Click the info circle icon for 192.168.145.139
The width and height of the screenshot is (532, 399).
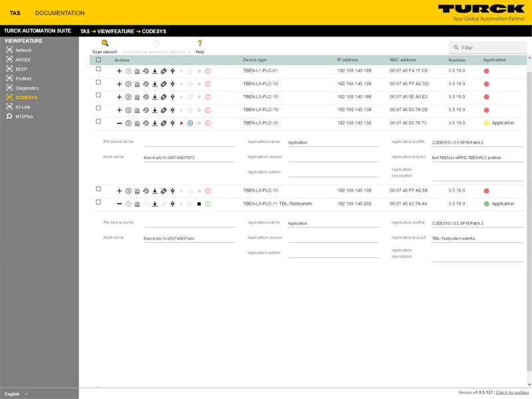[128, 110]
